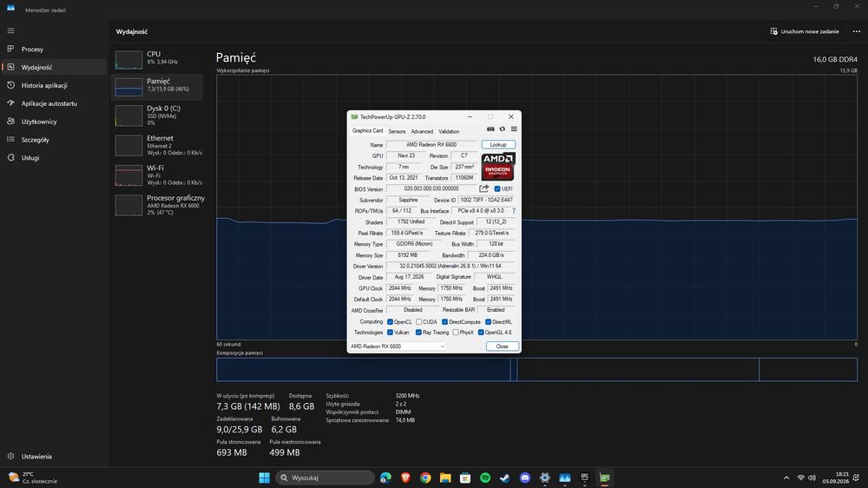Viewport: 868px width, 488px height.
Task: Open the Usługi page
Action: tap(54, 158)
